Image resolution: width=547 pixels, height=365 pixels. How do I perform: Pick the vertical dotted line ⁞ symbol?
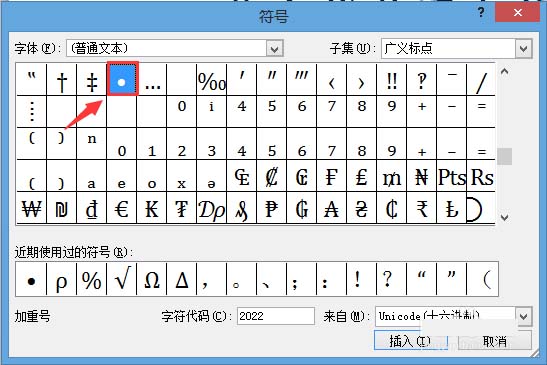(31, 111)
